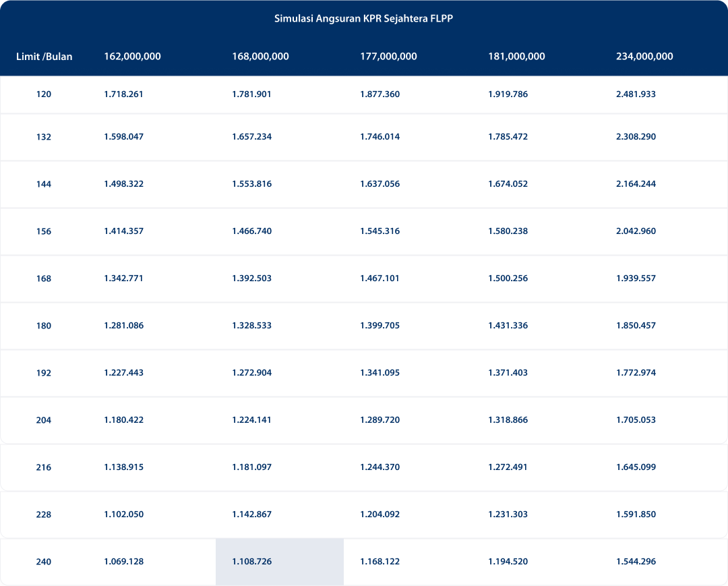728x586 pixels.
Task: Choose the value 2.042.960
Action: click(x=636, y=231)
